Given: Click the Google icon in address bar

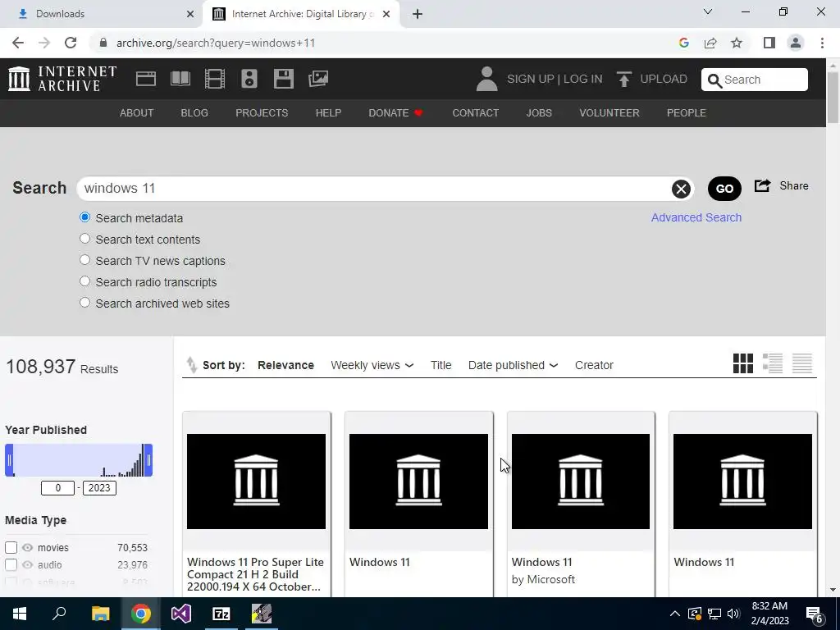Looking at the screenshot, I should (683, 43).
